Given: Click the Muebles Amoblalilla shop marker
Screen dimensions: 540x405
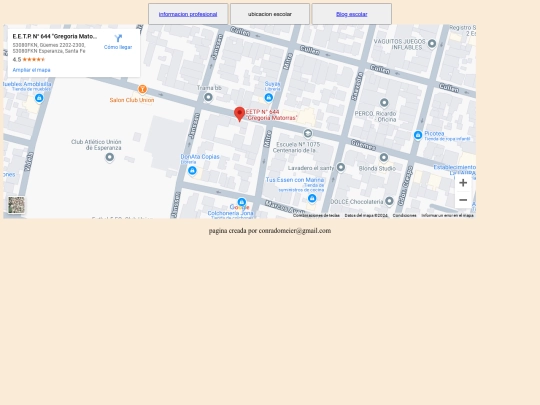Looking at the screenshot, I should (39, 98).
